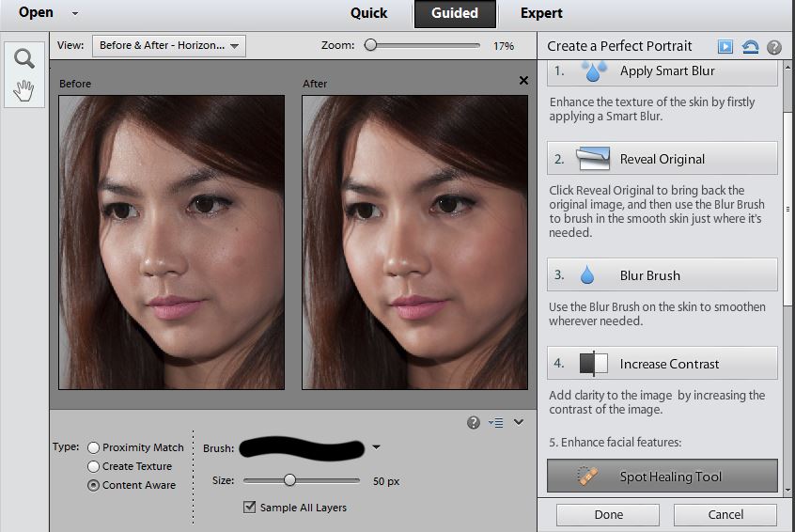Click the water drops Smart Blur icon

click(x=594, y=71)
